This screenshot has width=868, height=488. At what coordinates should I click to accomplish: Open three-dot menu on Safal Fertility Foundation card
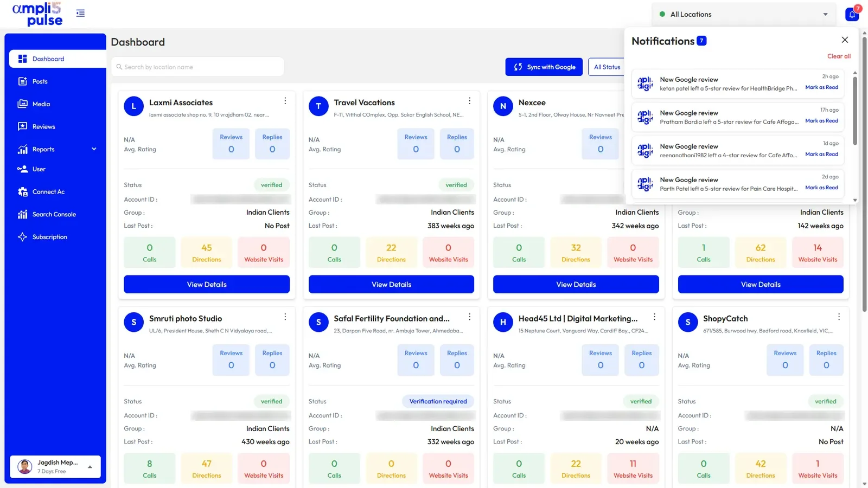click(469, 317)
